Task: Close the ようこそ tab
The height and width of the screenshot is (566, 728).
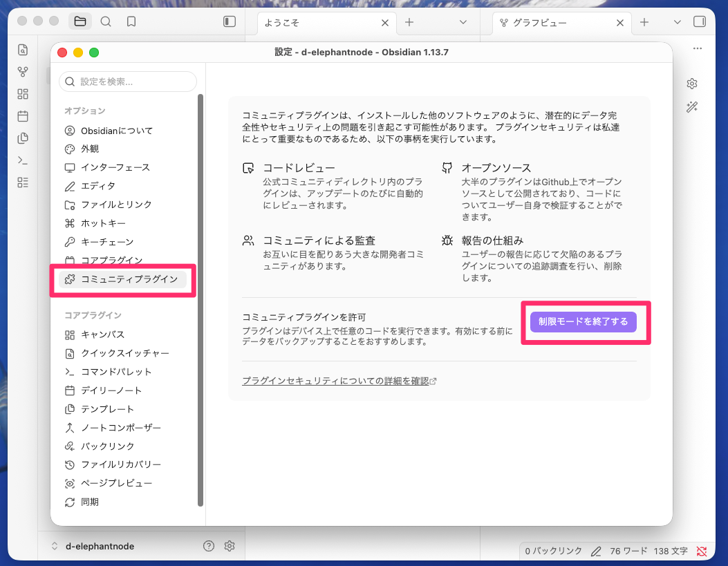Action: pyautogui.click(x=385, y=23)
